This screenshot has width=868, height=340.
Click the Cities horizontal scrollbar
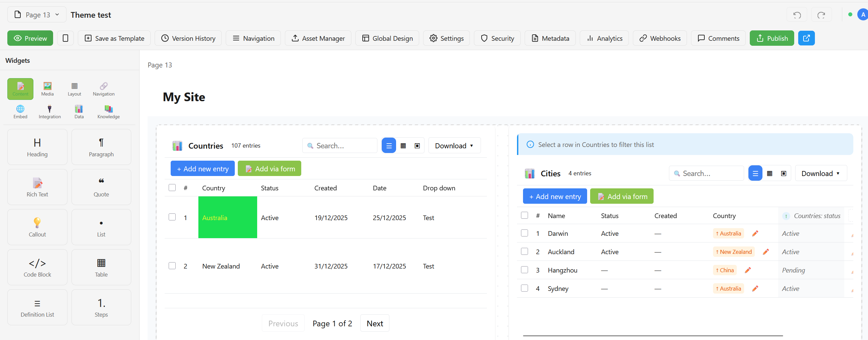653,336
